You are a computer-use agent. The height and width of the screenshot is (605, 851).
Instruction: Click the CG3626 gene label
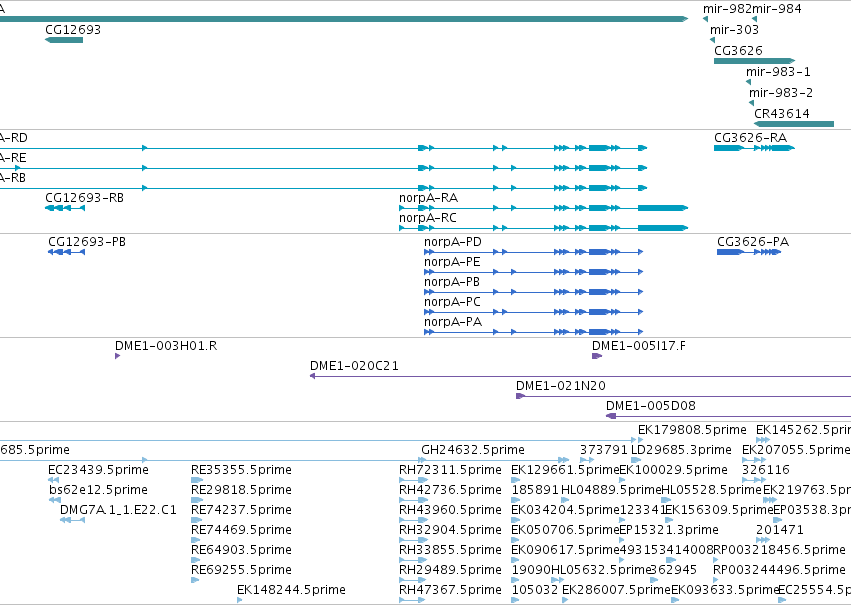(738, 50)
